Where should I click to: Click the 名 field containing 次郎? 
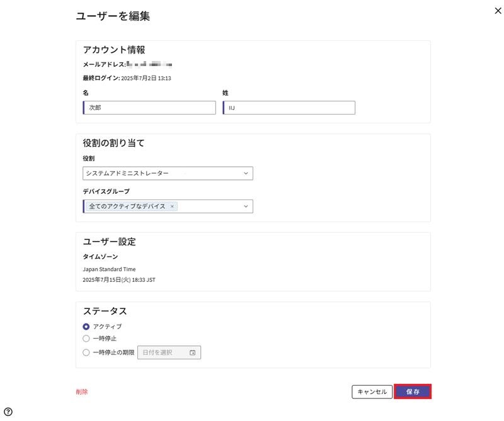click(x=149, y=108)
